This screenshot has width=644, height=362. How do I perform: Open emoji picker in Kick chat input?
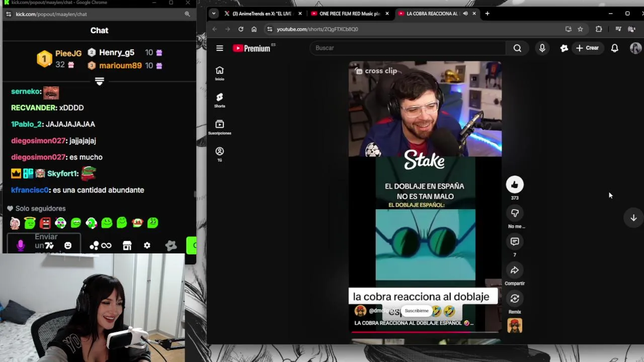[68, 245]
